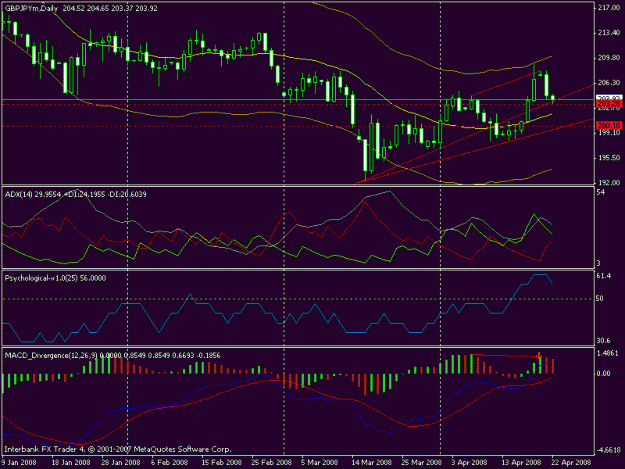Click the 213.40 price axis label
This screenshot has width=625, height=469.
pyautogui.click(x=609, y=33)
